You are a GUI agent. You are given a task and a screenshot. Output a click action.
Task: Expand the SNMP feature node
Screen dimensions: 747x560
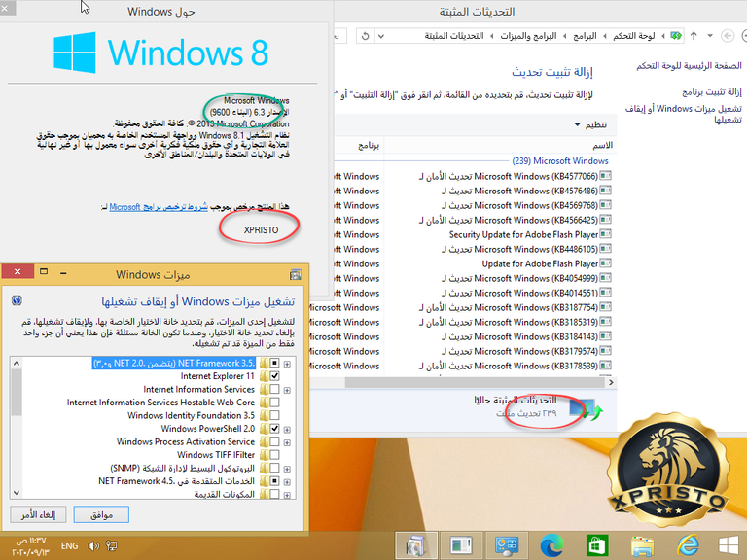(x=287, y=469)
